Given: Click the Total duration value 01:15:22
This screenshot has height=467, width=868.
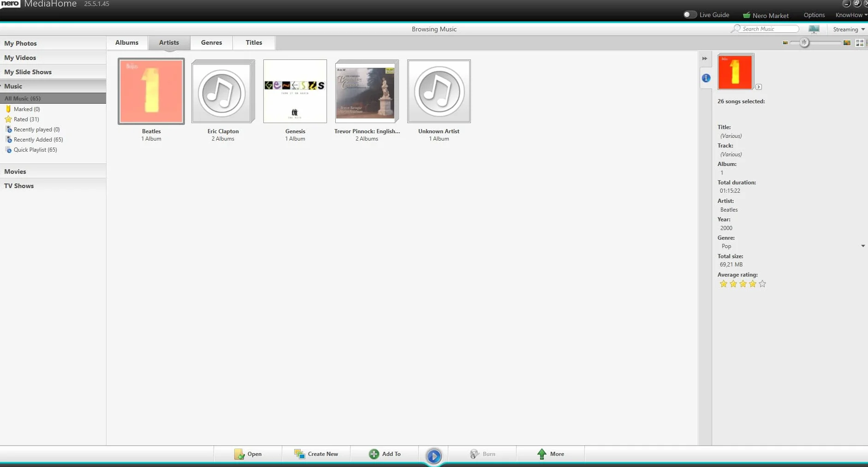Looking at the screenshot, I should pos(730,191).
